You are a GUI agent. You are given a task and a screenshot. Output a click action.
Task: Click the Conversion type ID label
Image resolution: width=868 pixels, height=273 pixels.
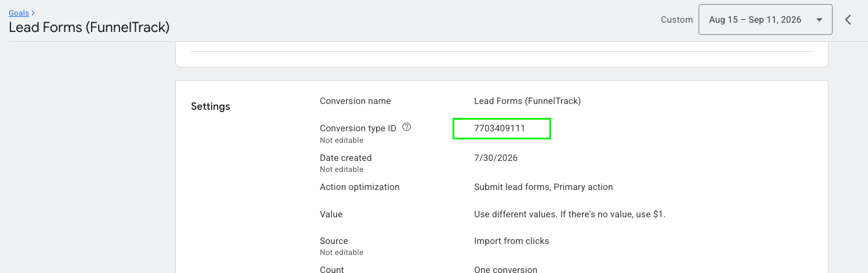[358, 128]
